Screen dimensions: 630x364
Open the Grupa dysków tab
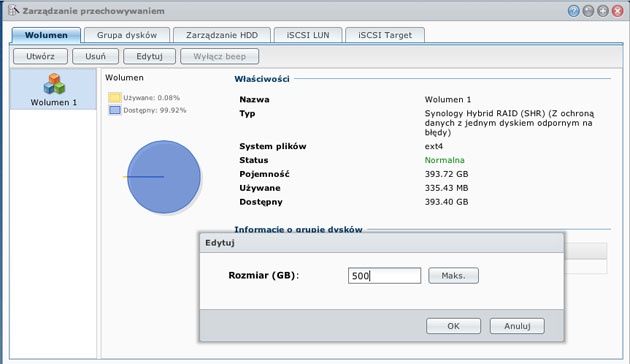click(x=127, y=35)
